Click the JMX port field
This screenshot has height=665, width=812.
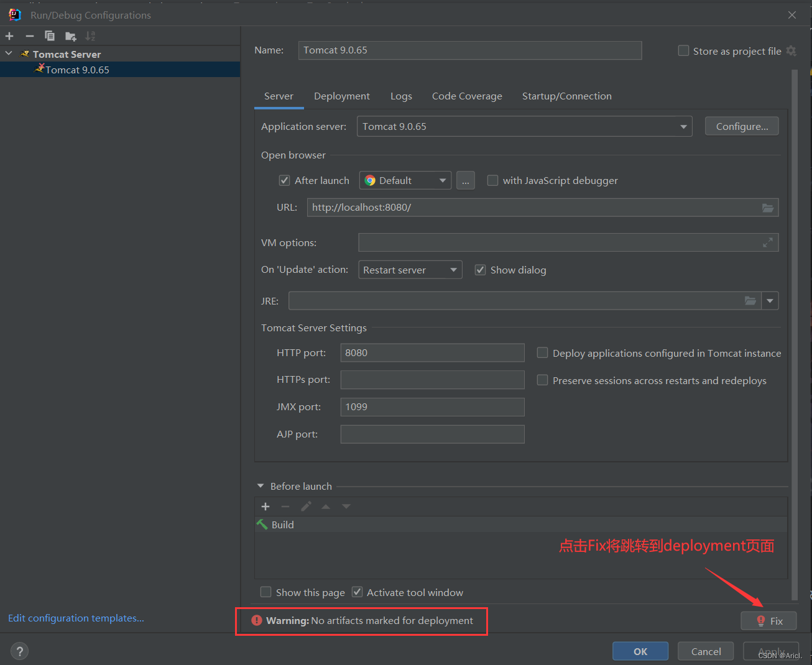(433, 407)
